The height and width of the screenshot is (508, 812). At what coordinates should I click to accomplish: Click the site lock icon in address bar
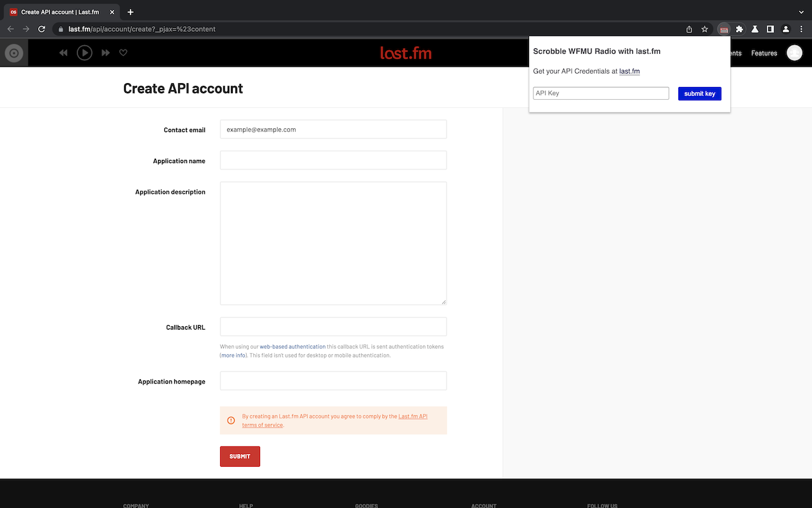point(61,29)
